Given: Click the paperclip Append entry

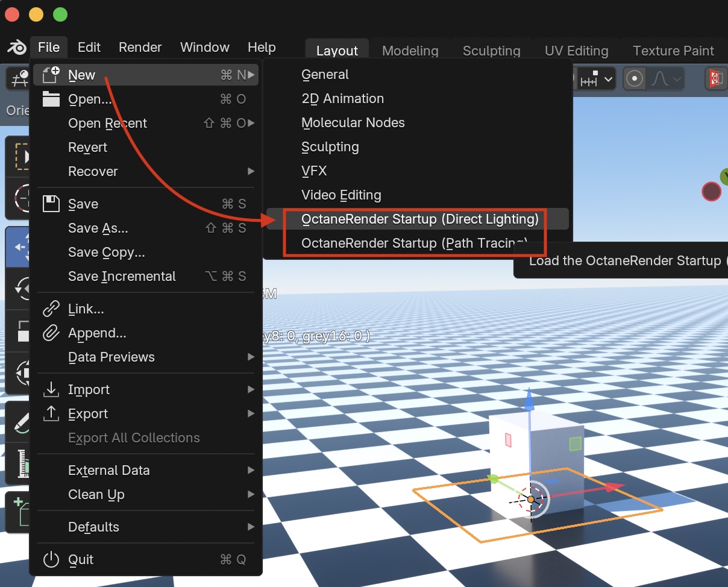Looking at the screenshot, I should pyautogui.click(x=146, y=333).
